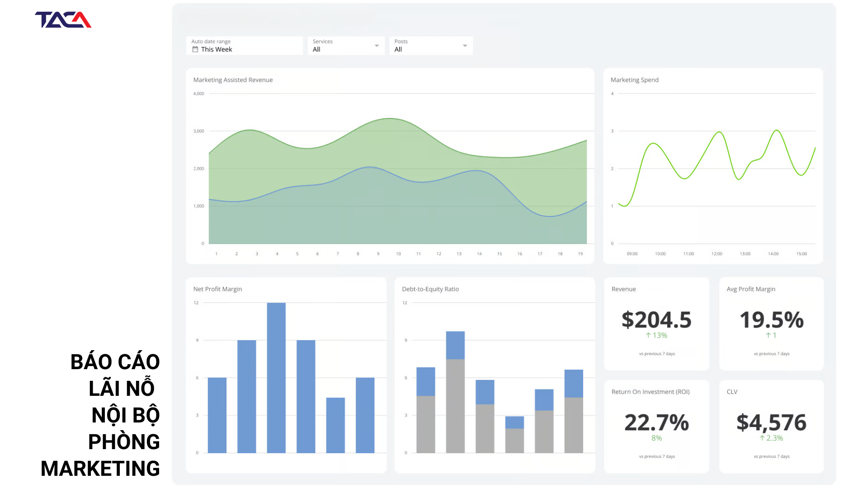Click vs previous 7 days under Revenue
Screen dimensions: 868x488
[x=657, y=354]
